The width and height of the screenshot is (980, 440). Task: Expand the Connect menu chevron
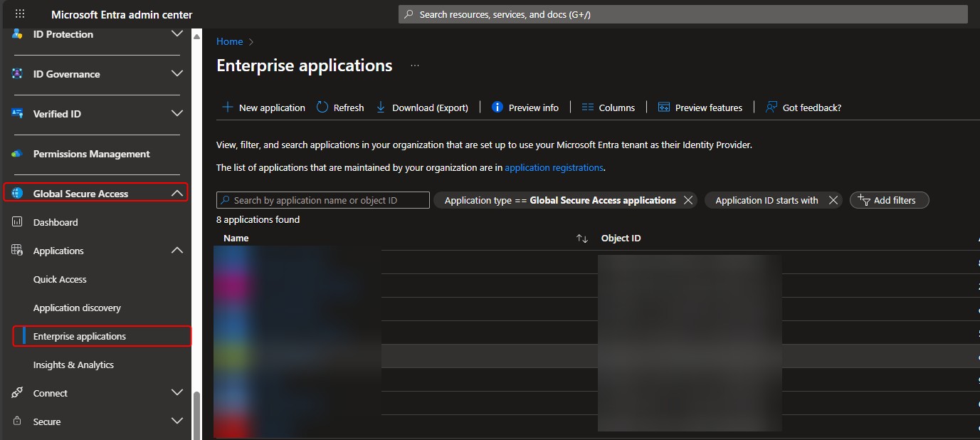click(177, 393)
